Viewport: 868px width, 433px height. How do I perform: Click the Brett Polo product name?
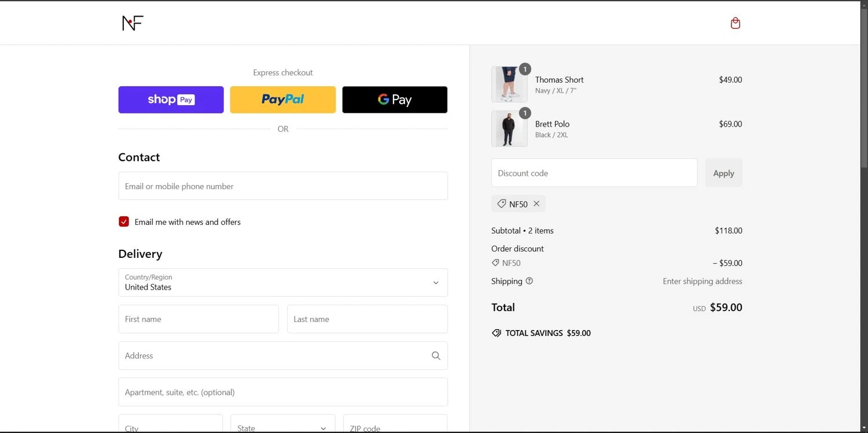[x=552, y=124]
